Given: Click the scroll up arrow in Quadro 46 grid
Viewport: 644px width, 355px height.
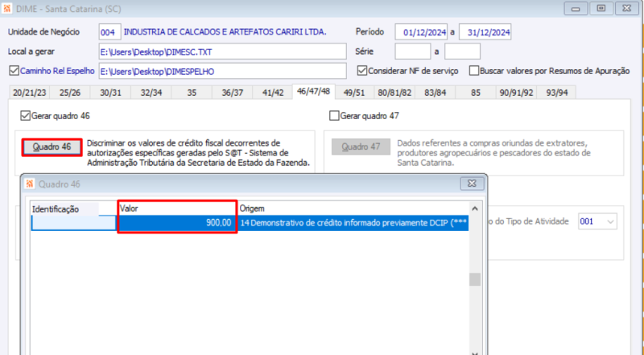Looking at the screenshot, I should (x=475, y=208).
